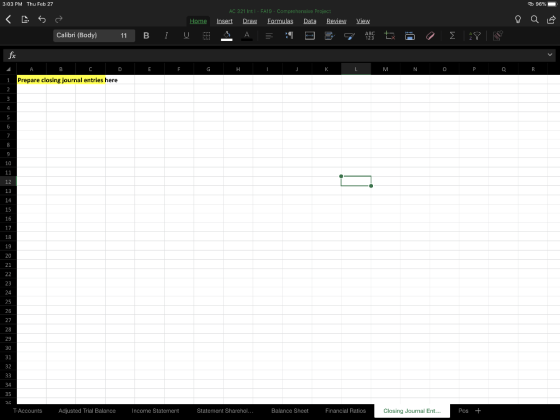The width and height of the screenshot is (560, 420).
Task: Open the Tell Me lightbulb
Action: [x=518, y=19]
